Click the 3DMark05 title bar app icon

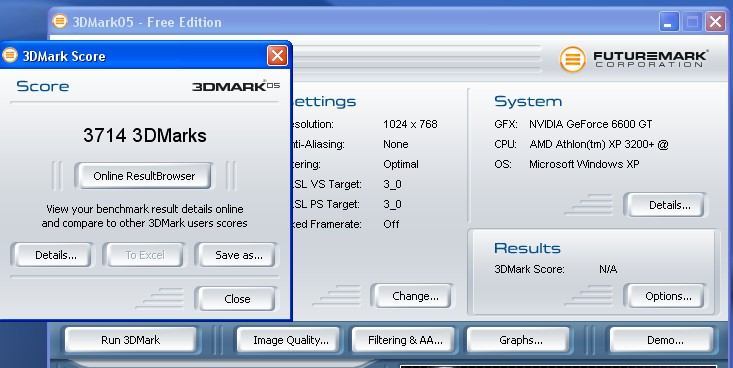point(59,21)
